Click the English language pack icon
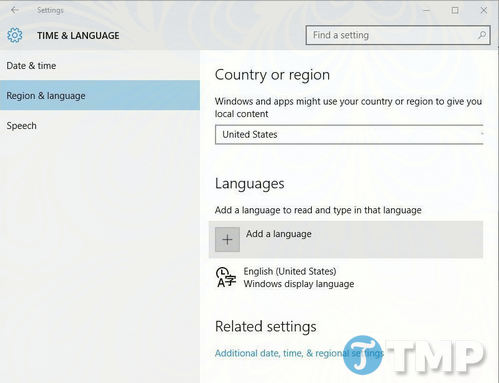This screenshot has height=383, width=499. 226,277
